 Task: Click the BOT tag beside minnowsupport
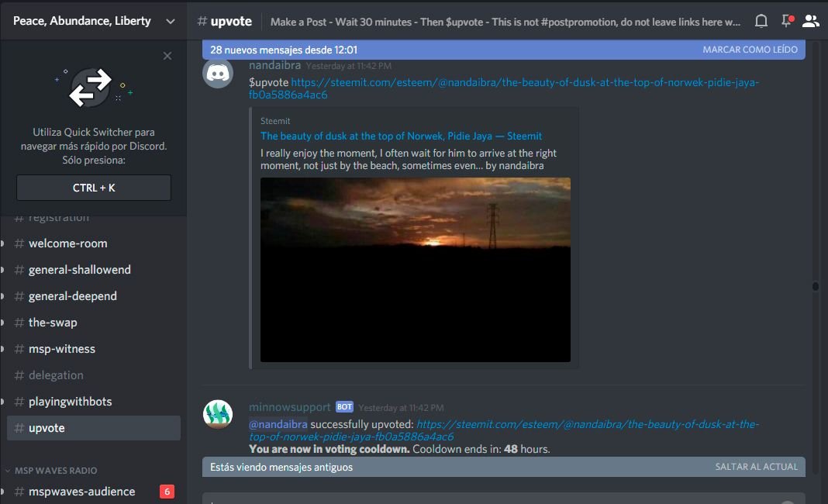[344, 407]
